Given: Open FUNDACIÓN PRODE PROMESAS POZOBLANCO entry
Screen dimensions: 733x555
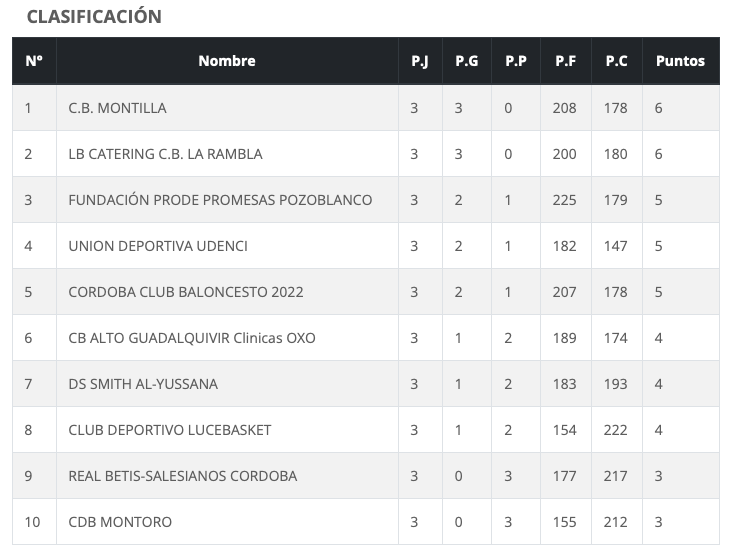Looking at the screenshot, I should (x=220, y=200).
